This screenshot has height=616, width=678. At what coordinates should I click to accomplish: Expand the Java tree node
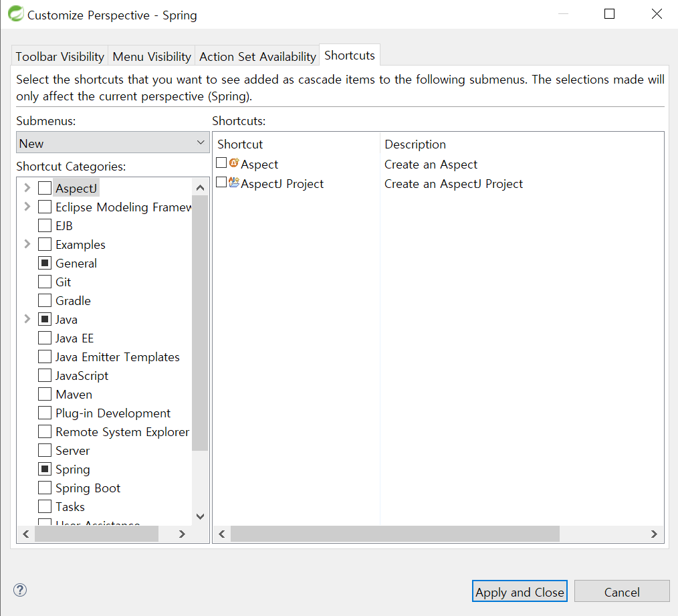tap(27, 319)
